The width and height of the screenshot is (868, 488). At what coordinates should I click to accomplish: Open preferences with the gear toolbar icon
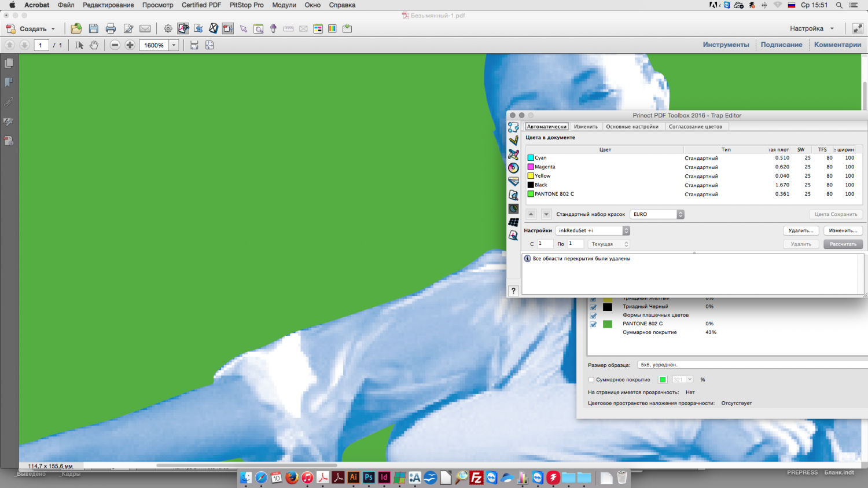click(168, 28)
